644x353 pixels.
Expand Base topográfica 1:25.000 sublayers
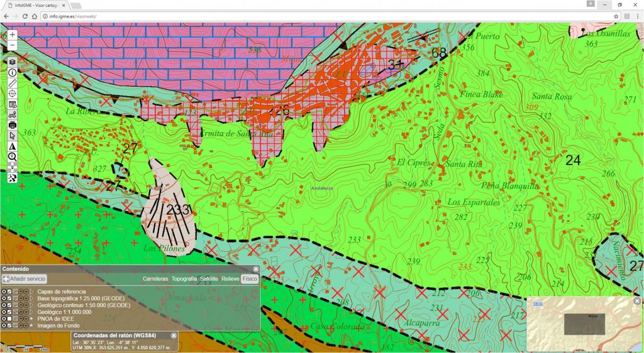(31, 298)
